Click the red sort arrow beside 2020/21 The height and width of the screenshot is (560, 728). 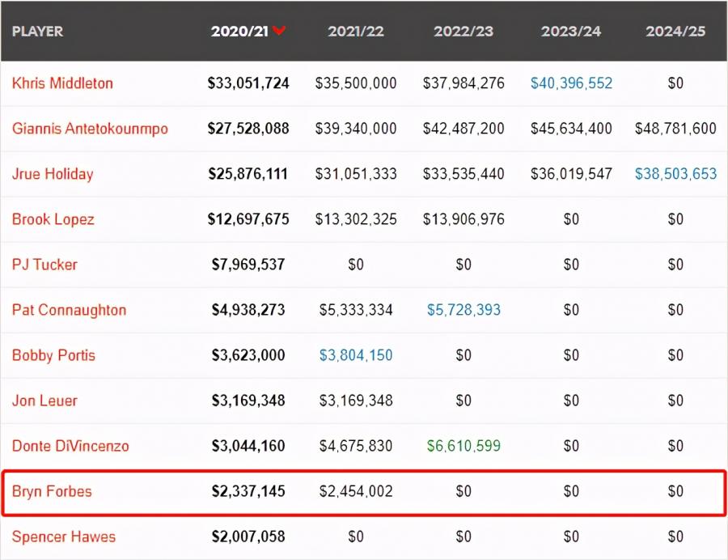pos(279,32)
